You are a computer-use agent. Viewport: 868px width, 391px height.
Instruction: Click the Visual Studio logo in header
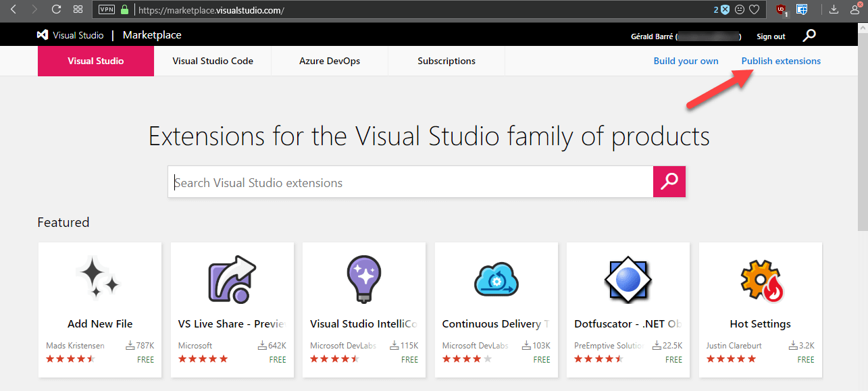point(70,35)
